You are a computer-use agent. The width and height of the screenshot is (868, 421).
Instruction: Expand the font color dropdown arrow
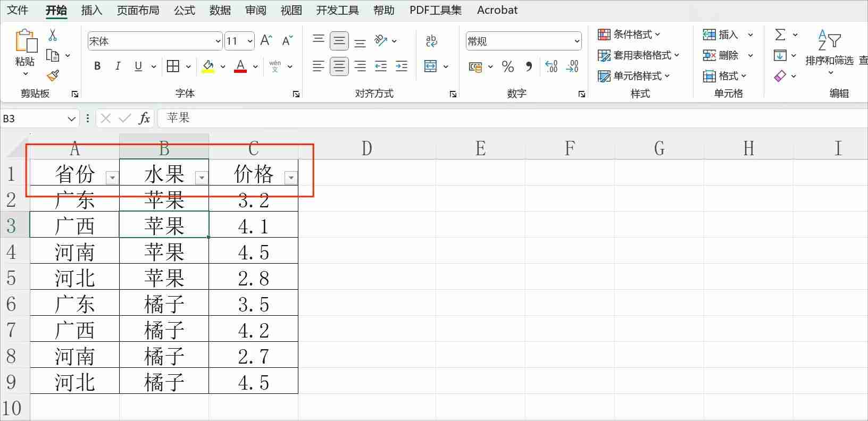[x=255, y=66]
